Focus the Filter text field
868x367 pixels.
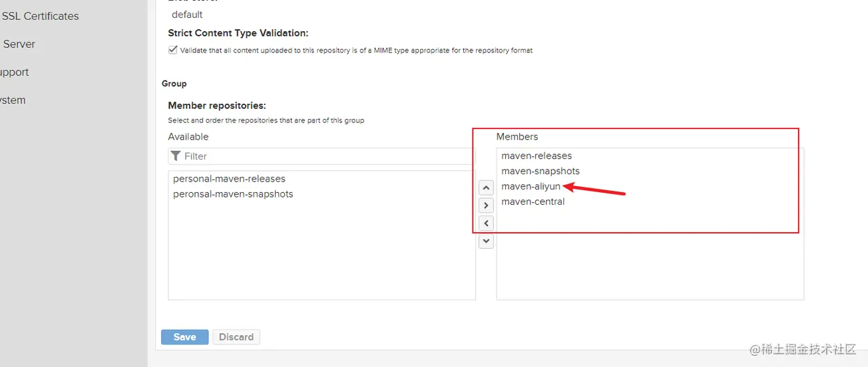(x=322, y=156)
